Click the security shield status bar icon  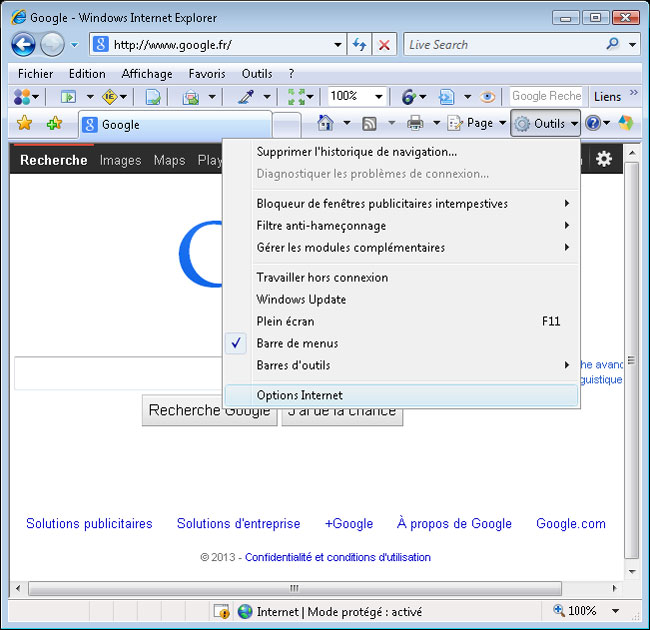(221, 611)
